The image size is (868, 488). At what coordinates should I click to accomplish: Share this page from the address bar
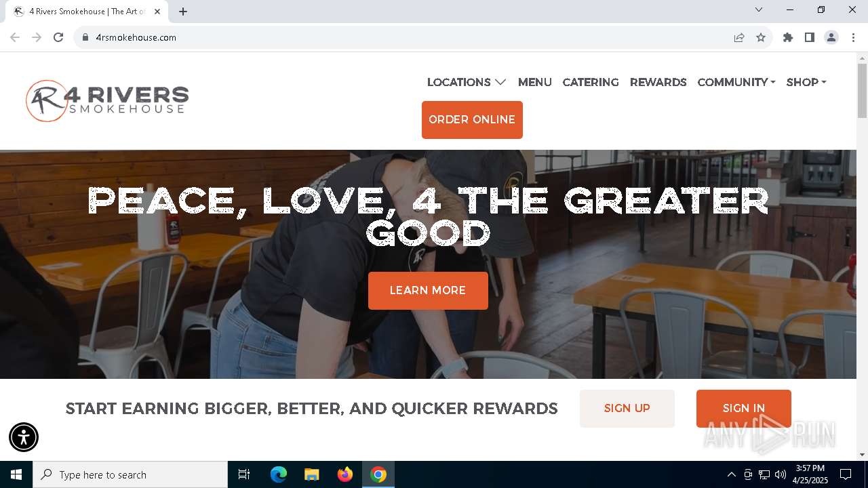739,37
